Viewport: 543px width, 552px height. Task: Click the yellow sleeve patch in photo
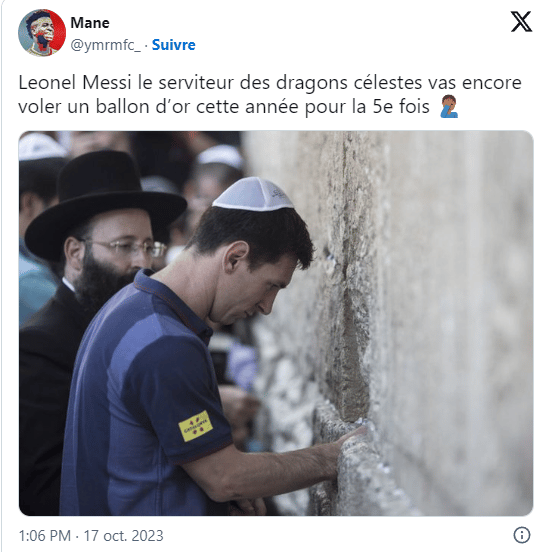coord(195,426)
